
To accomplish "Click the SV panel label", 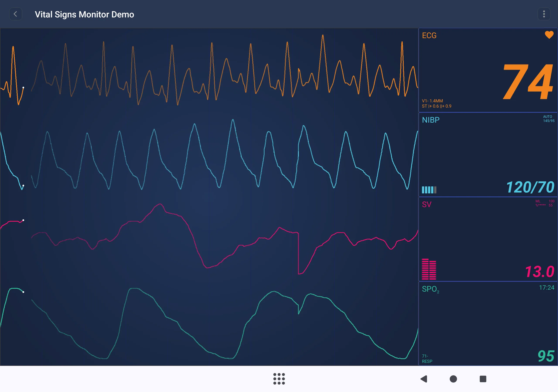I will [x=427, y=204].
